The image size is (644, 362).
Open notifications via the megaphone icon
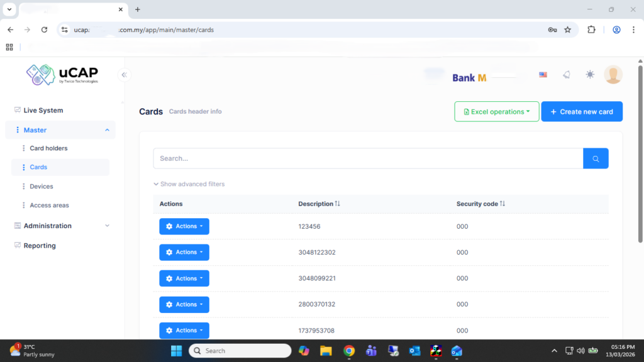[566, 75]
